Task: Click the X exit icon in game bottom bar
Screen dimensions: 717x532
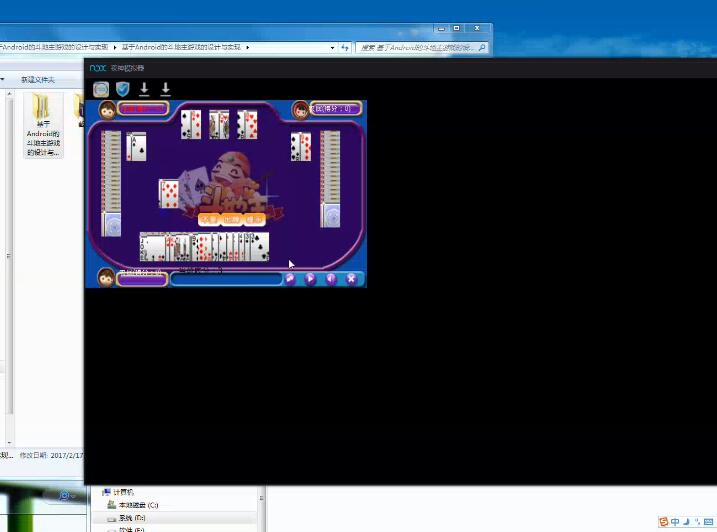Action: (351, 279)
